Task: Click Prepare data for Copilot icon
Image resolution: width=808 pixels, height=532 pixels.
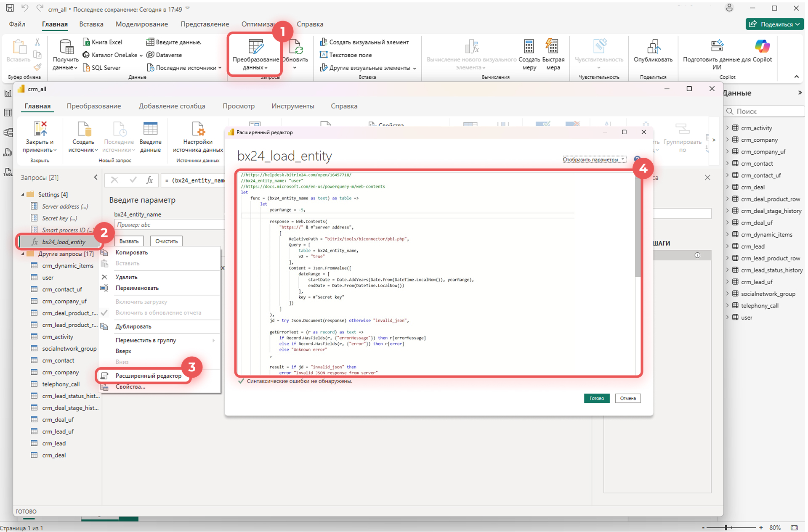Action: pyautogui.click(x=717, y=46)
